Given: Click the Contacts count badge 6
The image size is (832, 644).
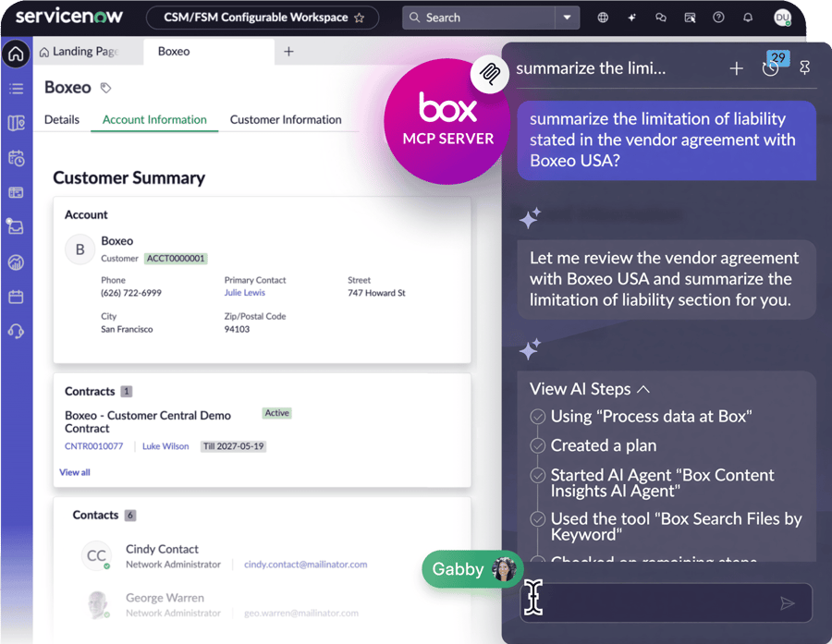Looking at the screenshot, I should [130, 515].
